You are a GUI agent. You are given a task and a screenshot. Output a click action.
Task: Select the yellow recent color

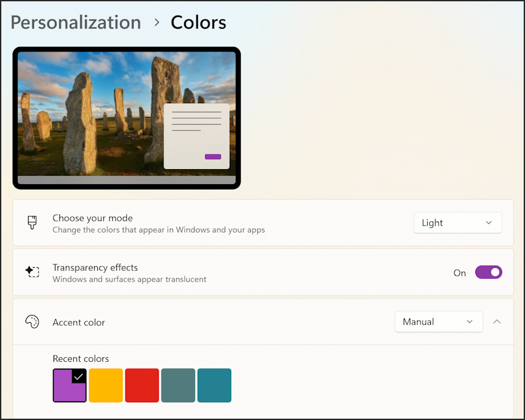coord(106,385)
